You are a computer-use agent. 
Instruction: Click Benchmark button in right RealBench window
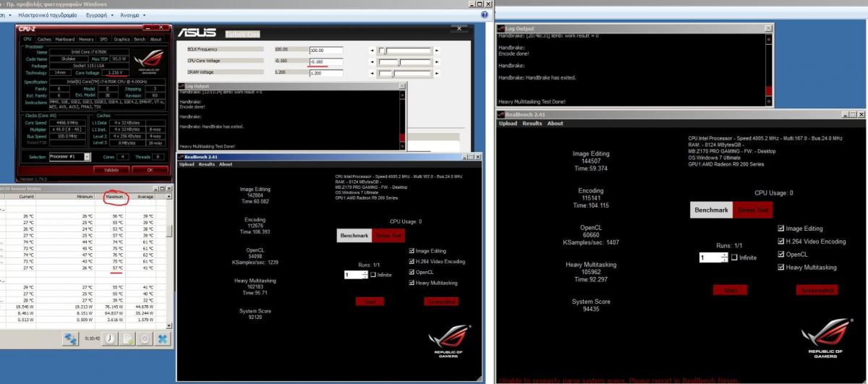[x=711, y=210]
